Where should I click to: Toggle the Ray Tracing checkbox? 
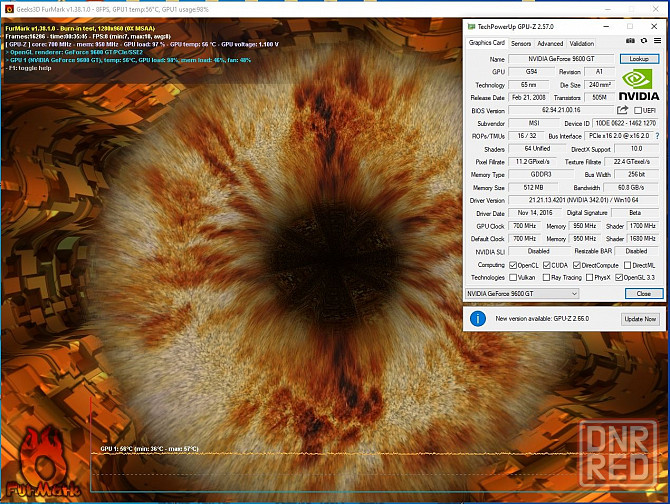(x=546, y=277)
